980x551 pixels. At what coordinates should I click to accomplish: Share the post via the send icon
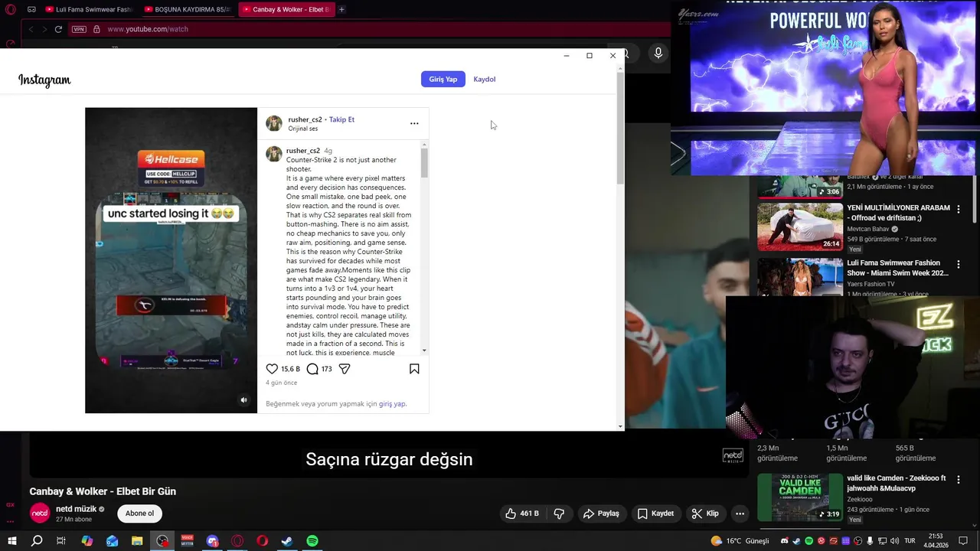pyautogui.click(x=345, y=369)
